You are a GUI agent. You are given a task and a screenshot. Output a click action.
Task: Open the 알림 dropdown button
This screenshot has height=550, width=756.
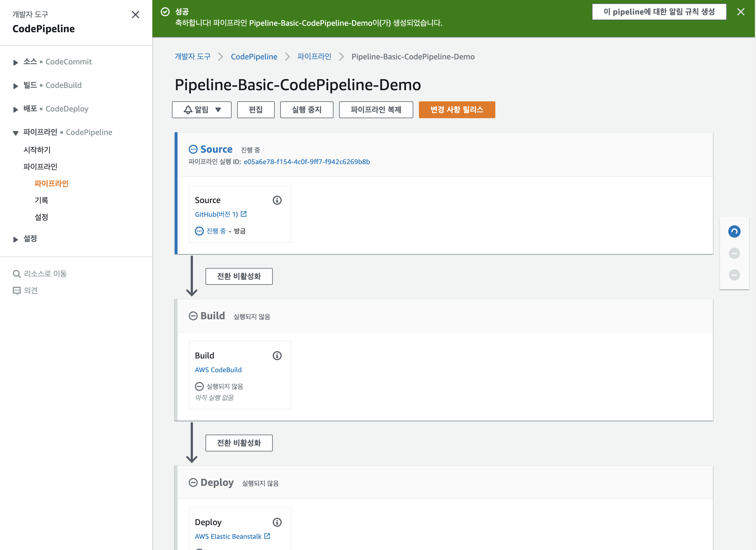(x=202, y=110)
